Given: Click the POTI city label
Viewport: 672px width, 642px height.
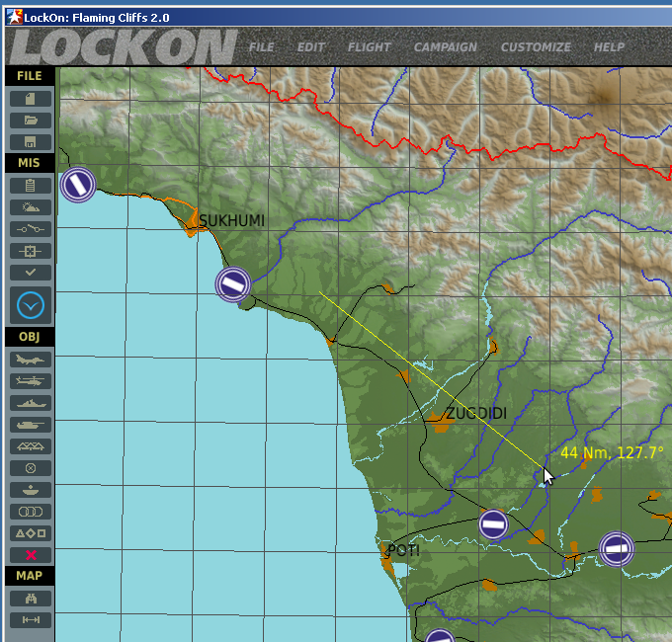Looking at the screenshot, I should tap(403, 550).
